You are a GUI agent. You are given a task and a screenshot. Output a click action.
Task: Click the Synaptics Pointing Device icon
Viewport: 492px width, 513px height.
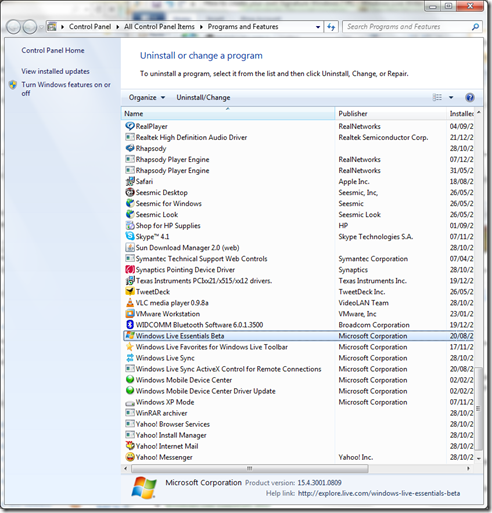(x=130, y=269)
